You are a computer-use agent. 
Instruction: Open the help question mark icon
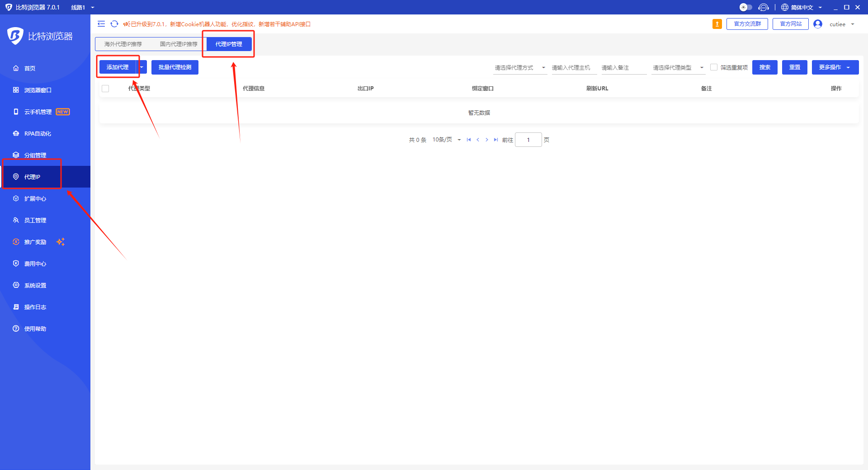coord(16,329)
